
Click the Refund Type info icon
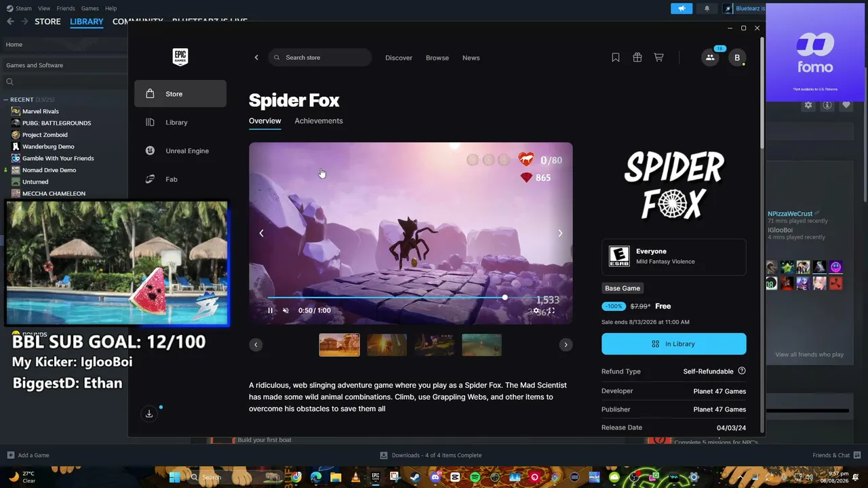coord(742,371)
